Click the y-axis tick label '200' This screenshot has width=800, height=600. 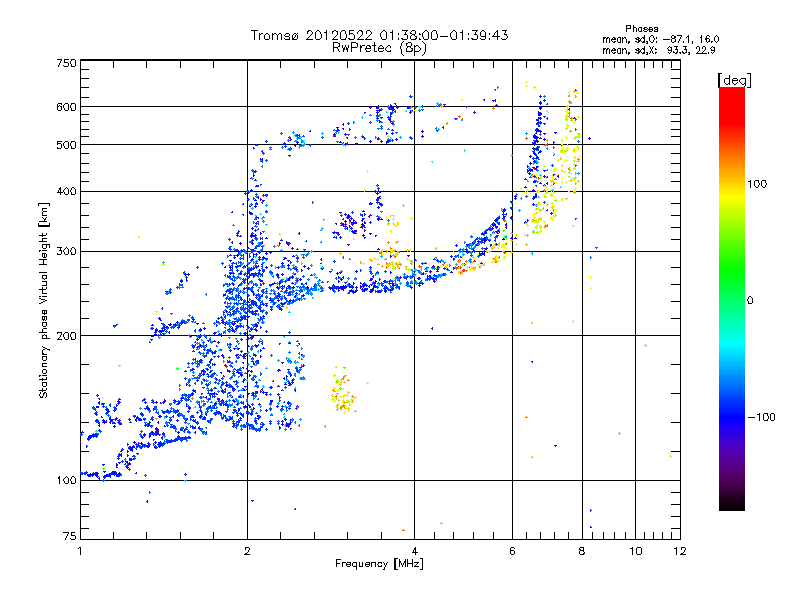click(x=66, y=336)
